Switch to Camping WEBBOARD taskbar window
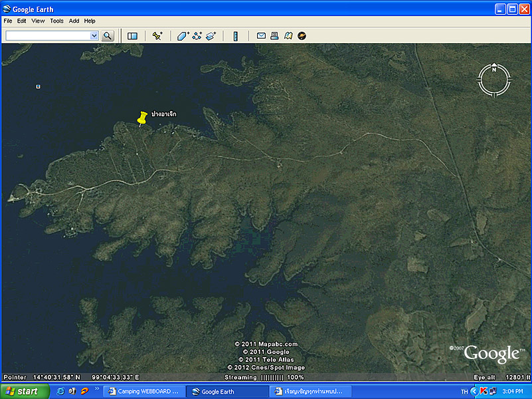Screen dimensions: 532x399 coord(143,392)
